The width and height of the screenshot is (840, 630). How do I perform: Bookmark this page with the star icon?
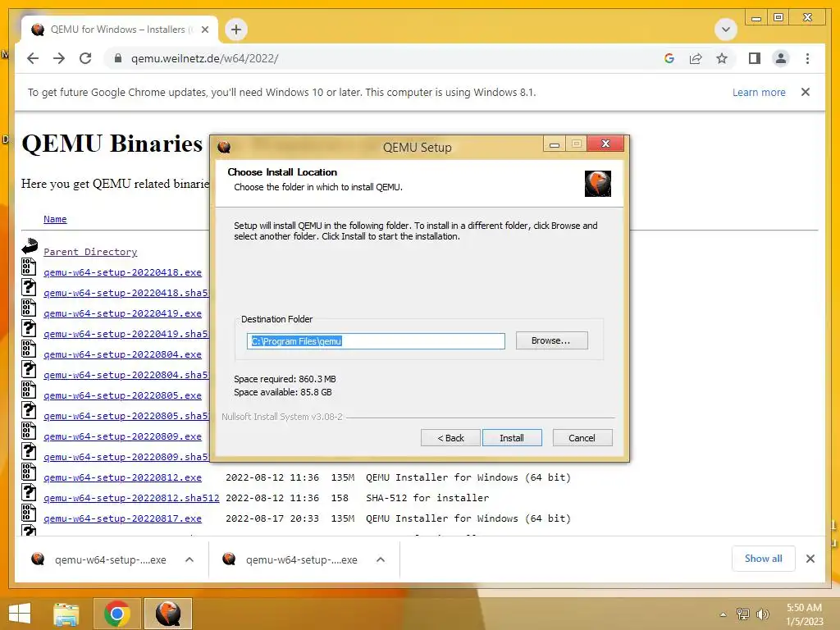(722, 58)
